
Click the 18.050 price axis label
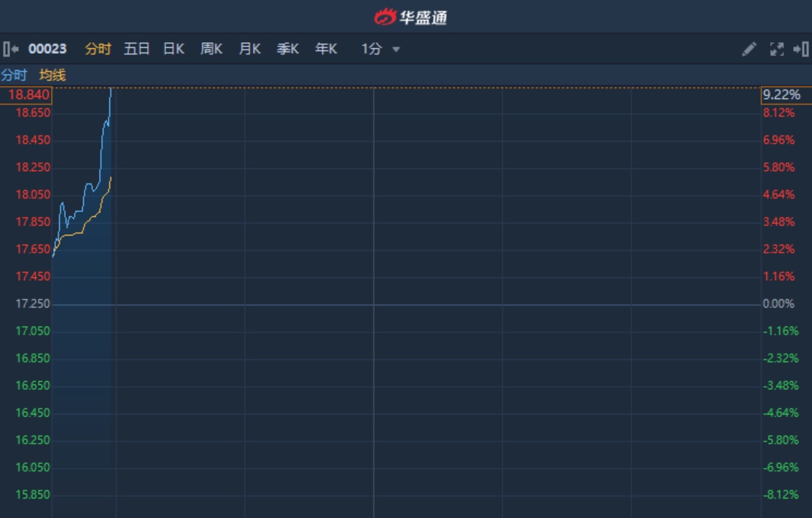click(33, 195)
